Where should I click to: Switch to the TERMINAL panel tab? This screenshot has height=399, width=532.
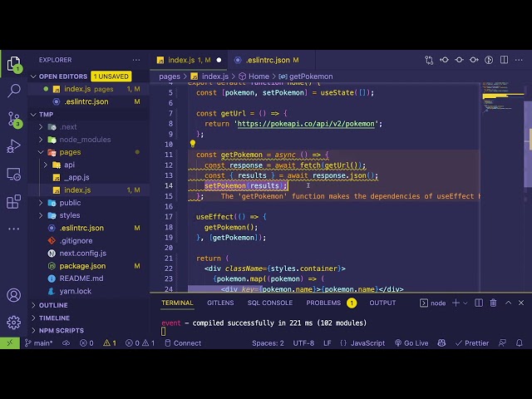pos(177,303)
